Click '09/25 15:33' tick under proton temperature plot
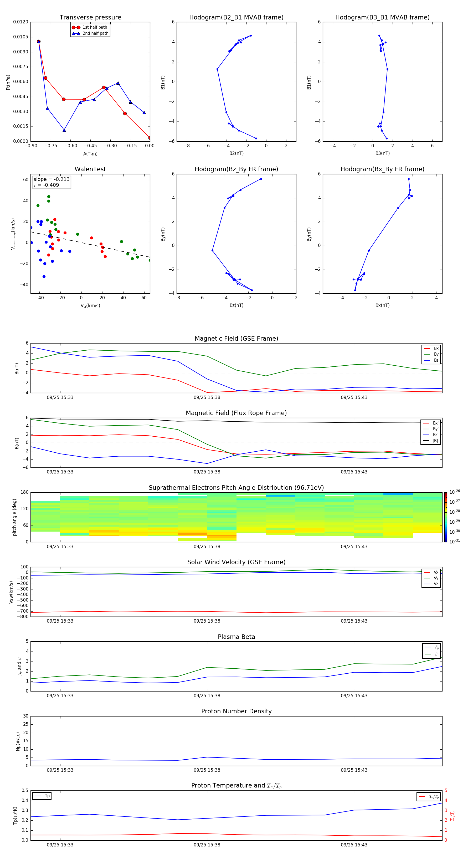Screen dimensions: 473x868 pos(60,845)
